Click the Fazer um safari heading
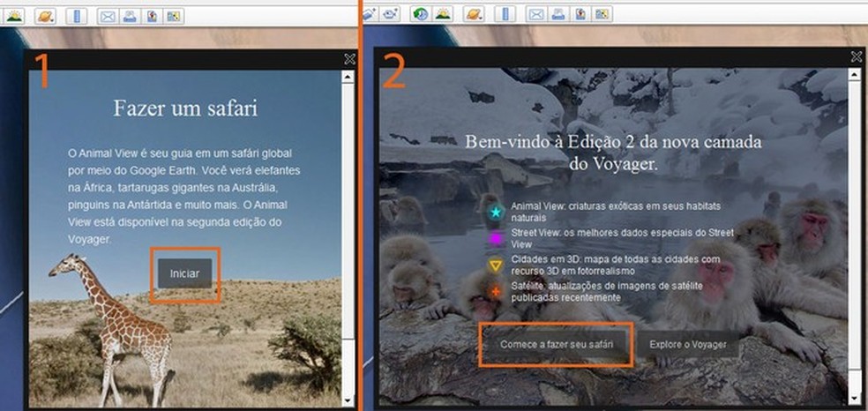This screenshot has height=411, width=868. 185,108
